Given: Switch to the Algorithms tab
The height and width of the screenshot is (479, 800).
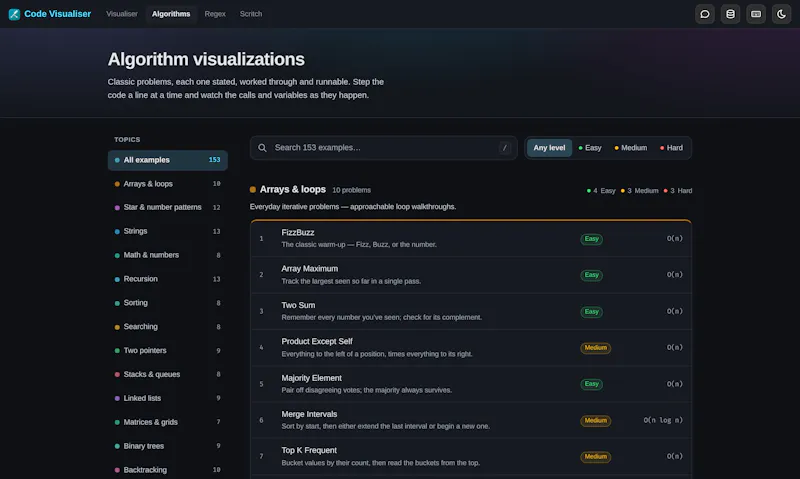Looking at the screenshot, I should 171,14.
